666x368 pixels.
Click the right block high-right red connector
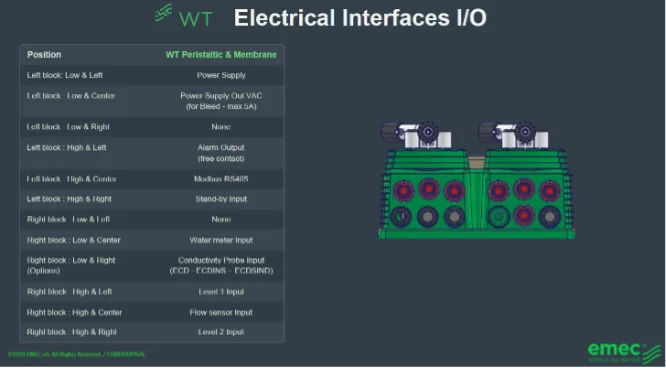click(549, 191)
